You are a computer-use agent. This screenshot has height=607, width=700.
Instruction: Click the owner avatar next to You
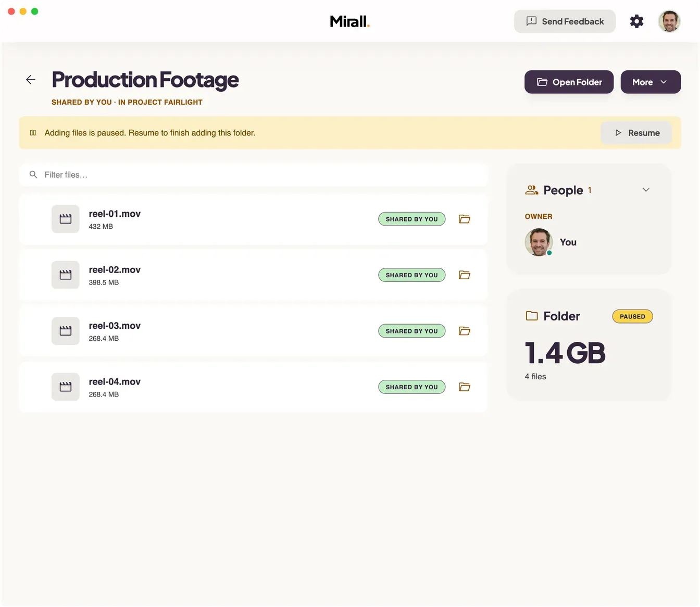[539, 242]
